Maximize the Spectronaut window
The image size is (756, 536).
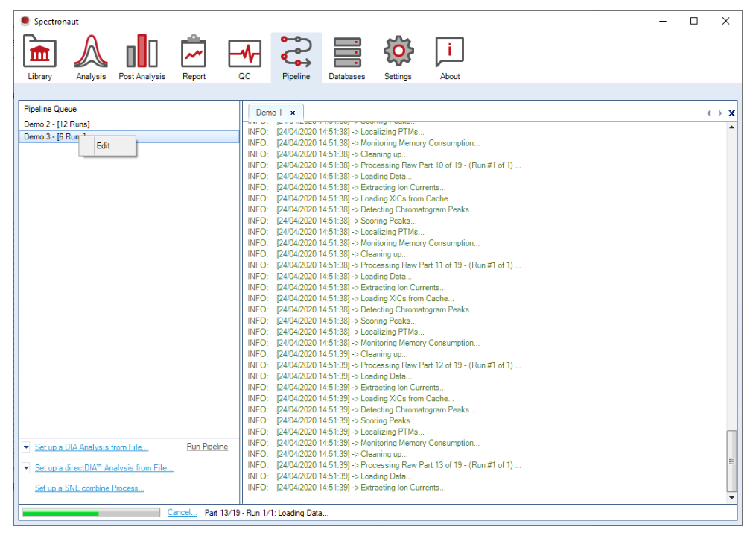tap(693, 21)
